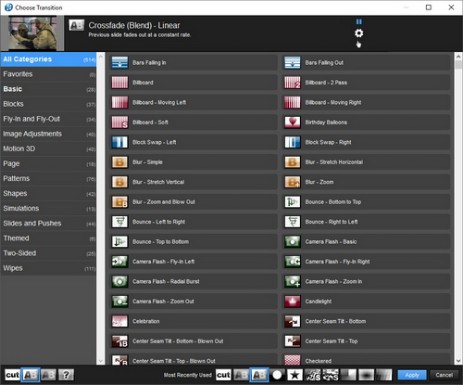
Task: Cancel the Choose Transition dialog
Action: (x=444, y=375)
